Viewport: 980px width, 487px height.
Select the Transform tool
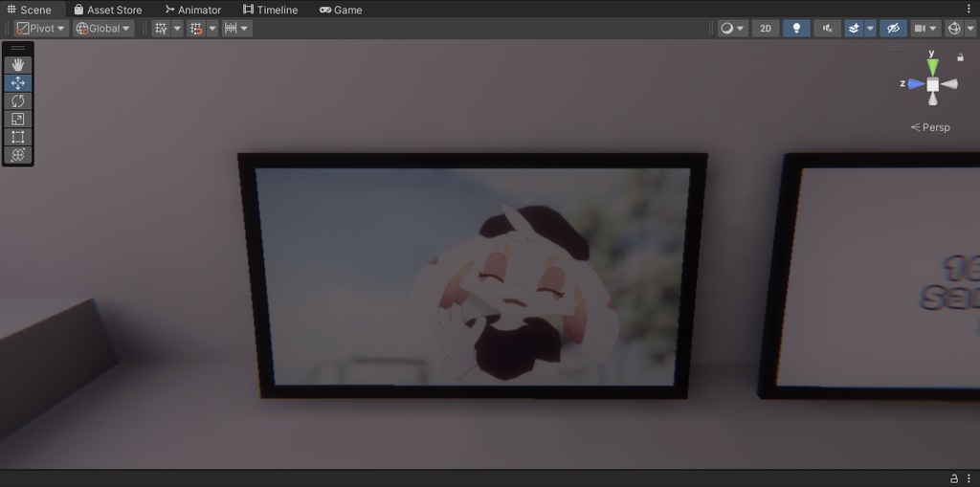coord(17,155)
